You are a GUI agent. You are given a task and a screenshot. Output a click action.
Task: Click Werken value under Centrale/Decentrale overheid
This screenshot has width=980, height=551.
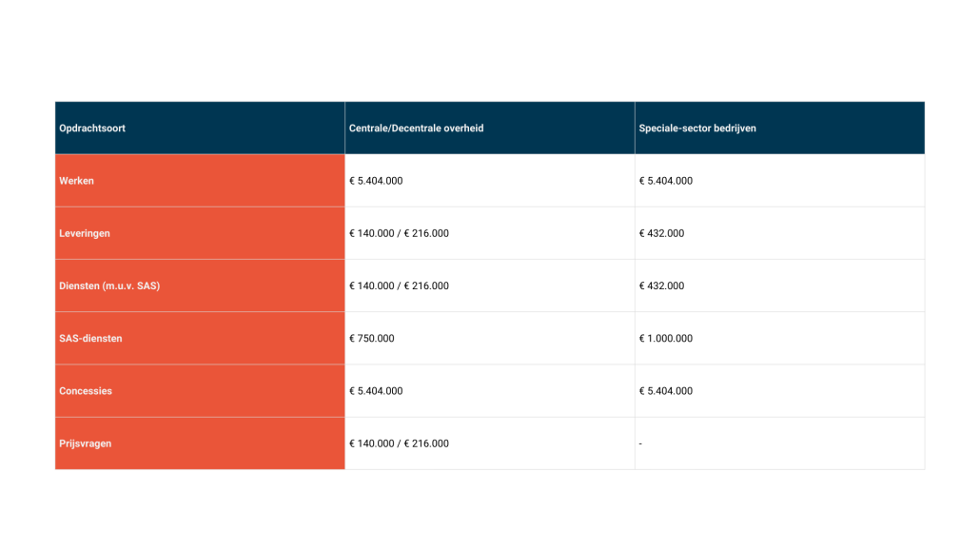click(x=376, y=181)
